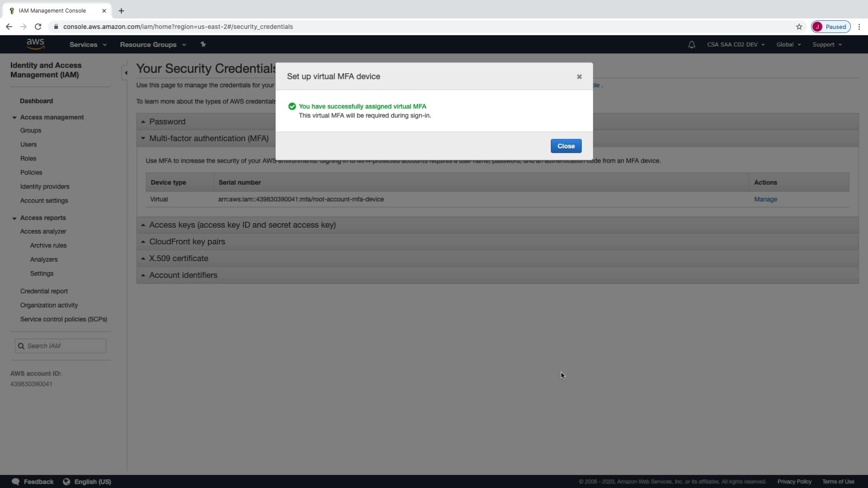Image resolution: width=868 pixels, height=488 pixels.
Task: Open the Chrome three-dot menu
Action: 859,27
